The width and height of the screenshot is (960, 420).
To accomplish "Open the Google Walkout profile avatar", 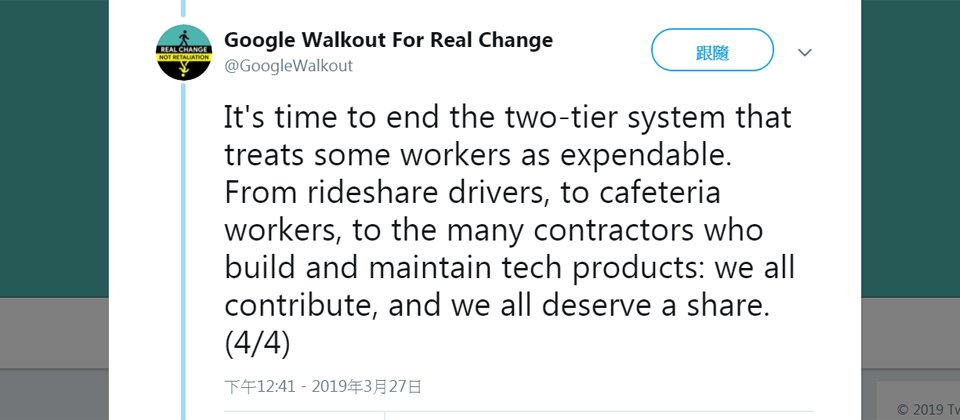I will 184,53.
